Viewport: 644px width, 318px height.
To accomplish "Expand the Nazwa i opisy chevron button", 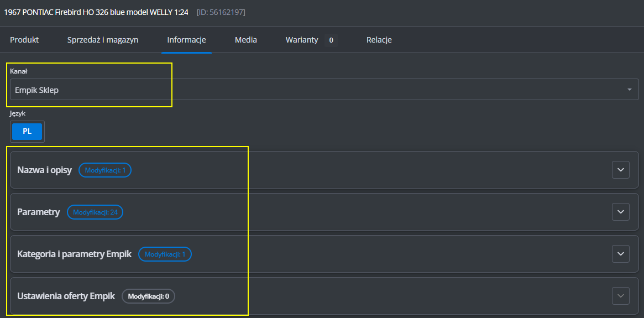I will [620, 170].
